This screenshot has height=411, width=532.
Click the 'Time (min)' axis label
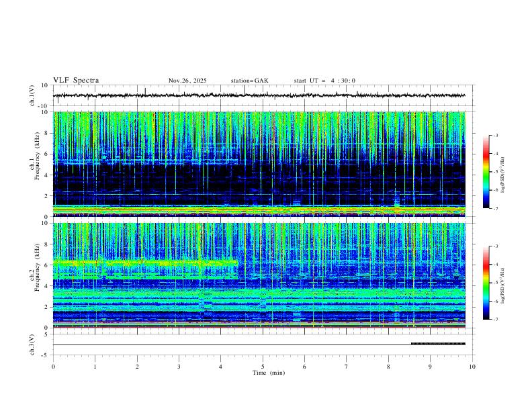tap(269, 373)
